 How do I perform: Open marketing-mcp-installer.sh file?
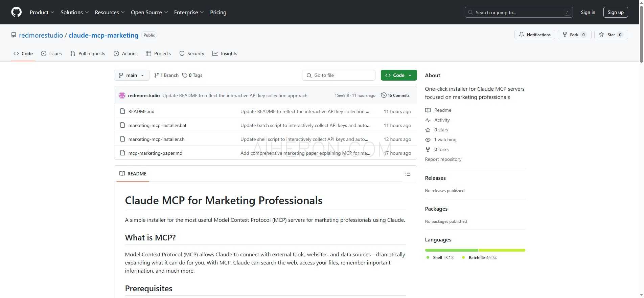click(x=156, y=139)
